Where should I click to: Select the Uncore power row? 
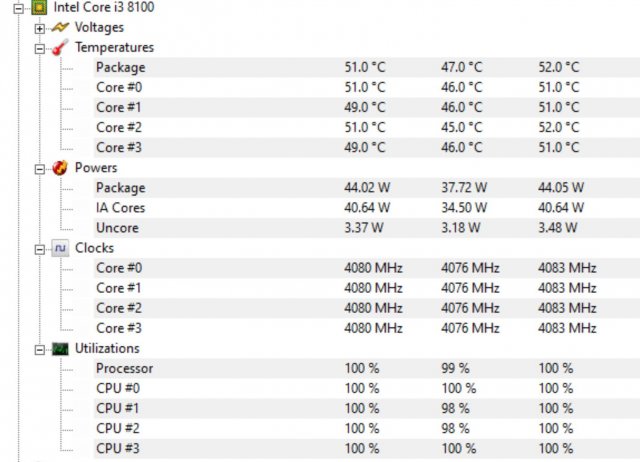[x=117, y=228]
